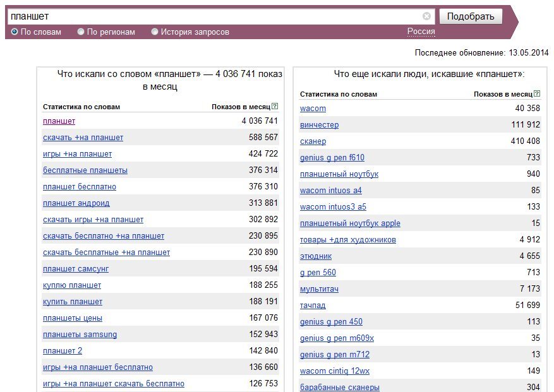Follow the 'планшет самсунг' link
Viewport: 554px width, 392px height.
coord(76,269)
